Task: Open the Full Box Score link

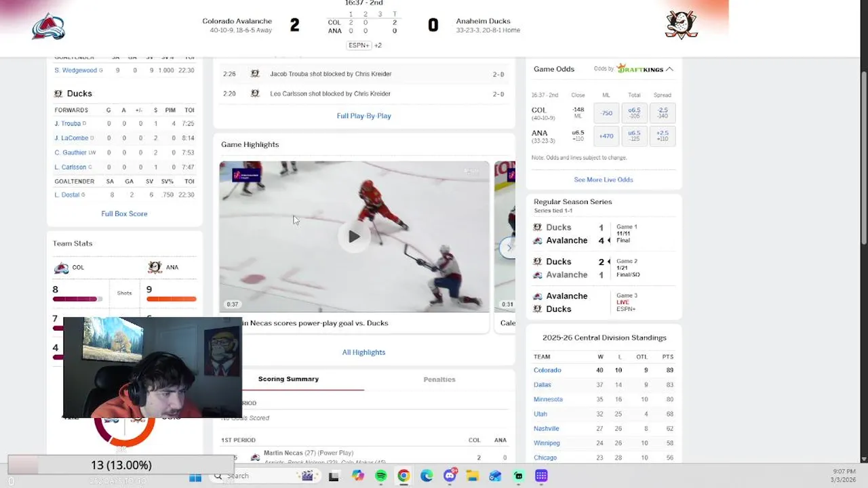Action: click(x=124, y=213)
